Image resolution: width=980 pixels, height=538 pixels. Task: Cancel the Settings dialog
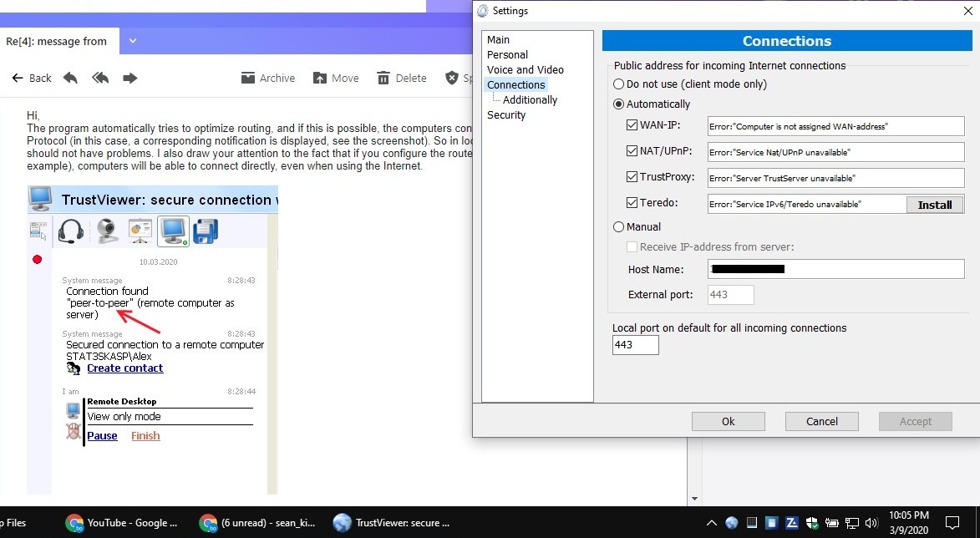point(822,421)
